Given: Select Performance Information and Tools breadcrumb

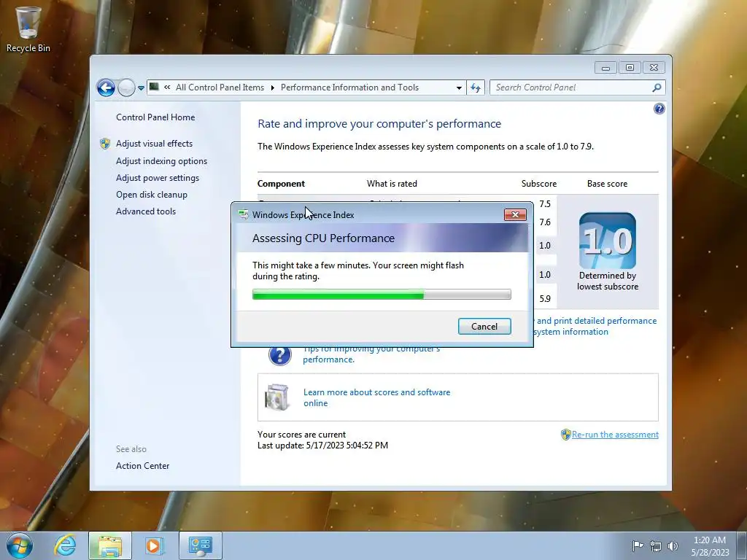Looking at the screenshot, I should point(349,87).
